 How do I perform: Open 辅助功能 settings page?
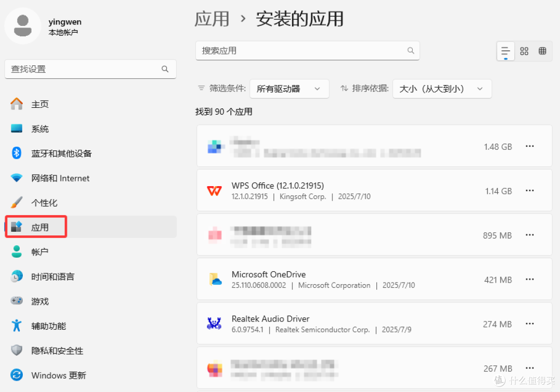91,326
